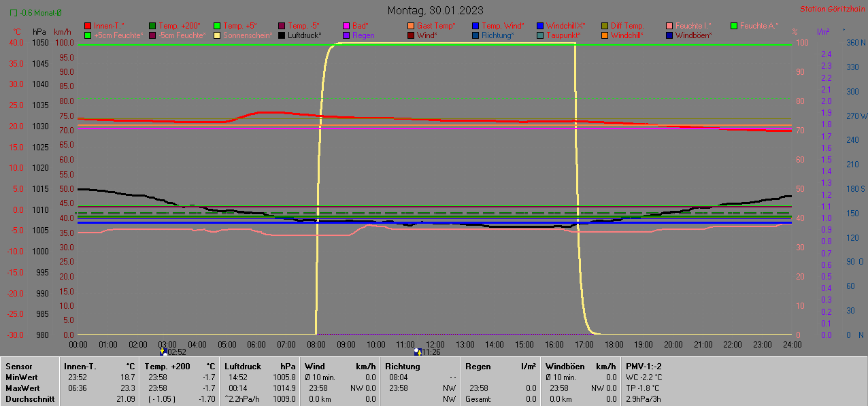
Task: Click the MaxWert row label
Action: click(22, 388)
